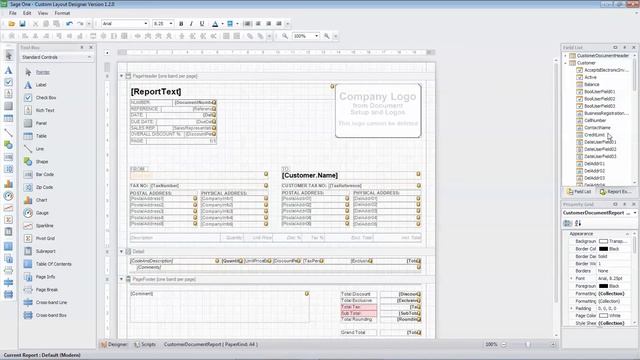640x360 pixels.
Task: Select the Cross-band Box control
Action: click(x=51, y=315)
